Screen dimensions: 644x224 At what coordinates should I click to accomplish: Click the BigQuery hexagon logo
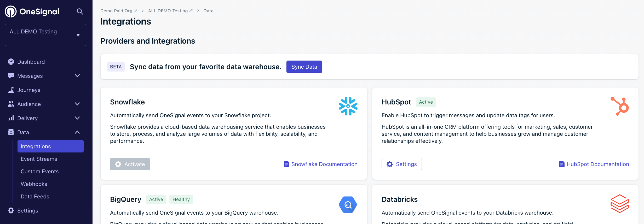pos(348,204)
